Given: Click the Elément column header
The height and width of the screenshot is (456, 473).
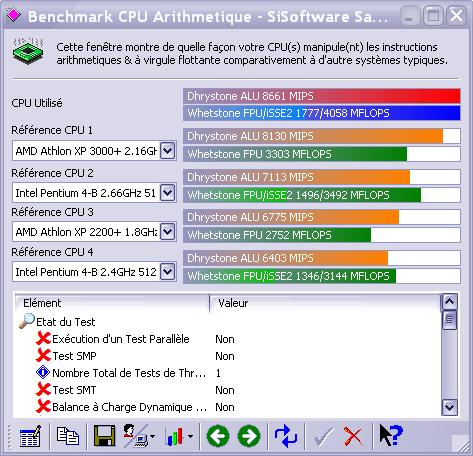Looking at the screenshot, I should pyautogui.click(x=112, y=303).
